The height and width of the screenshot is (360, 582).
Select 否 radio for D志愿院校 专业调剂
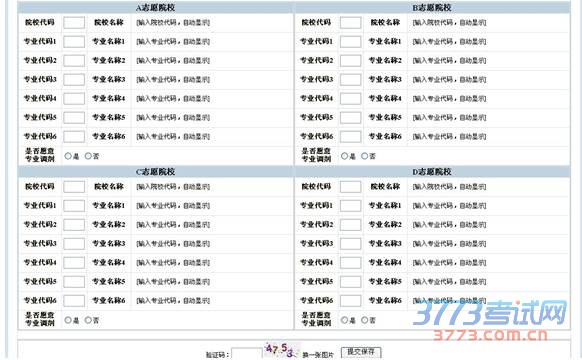[x=364, y=320]
